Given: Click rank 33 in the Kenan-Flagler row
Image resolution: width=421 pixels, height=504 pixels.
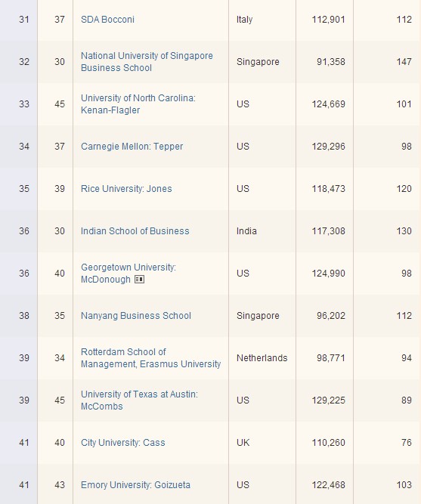Looking at the screenshot, I should tap(24, 104).
